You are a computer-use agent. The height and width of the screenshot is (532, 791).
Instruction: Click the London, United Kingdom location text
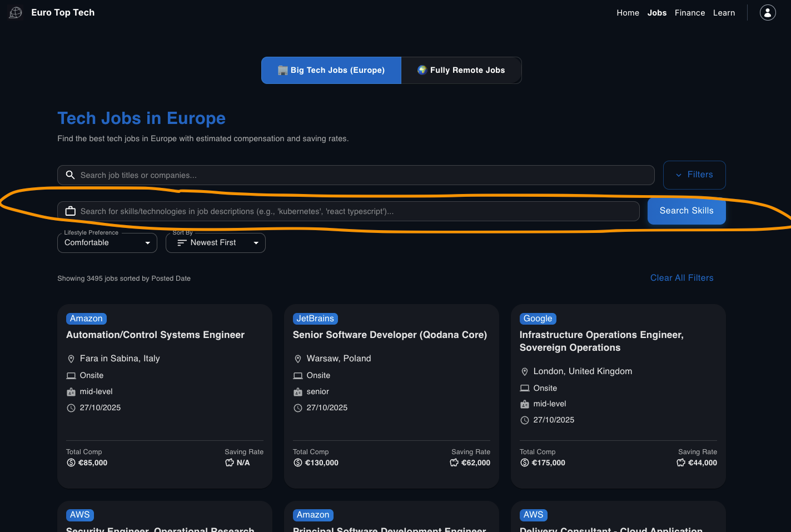click(583, 371)
